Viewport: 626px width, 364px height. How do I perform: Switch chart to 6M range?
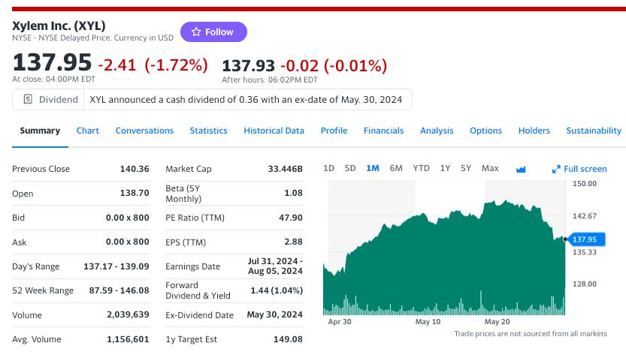[396, 168]
